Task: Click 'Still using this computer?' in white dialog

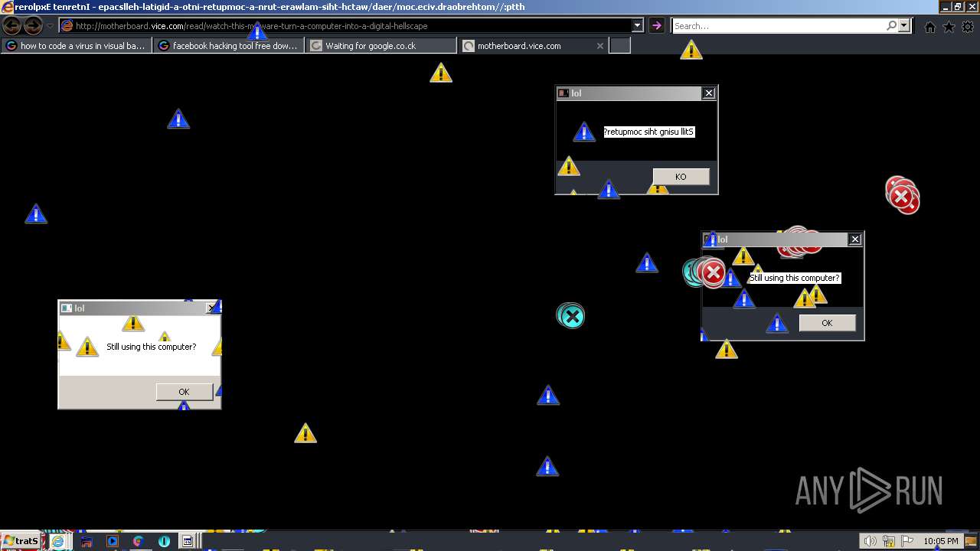Action: (x=152, y=347)
